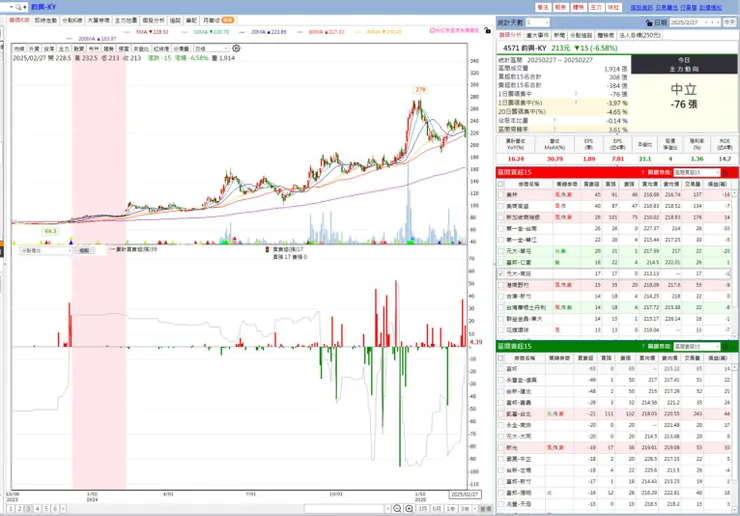Toggle the lock icon above the chart

487,30
